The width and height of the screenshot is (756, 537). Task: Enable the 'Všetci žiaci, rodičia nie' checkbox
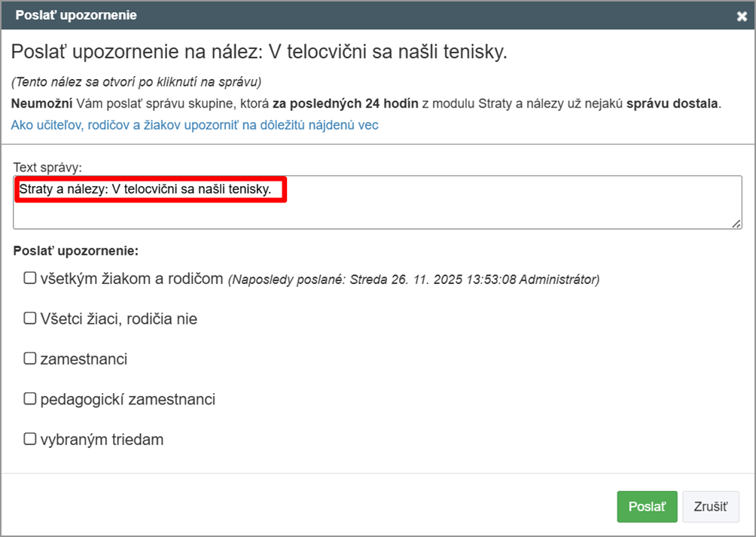[x=30, y=319]
